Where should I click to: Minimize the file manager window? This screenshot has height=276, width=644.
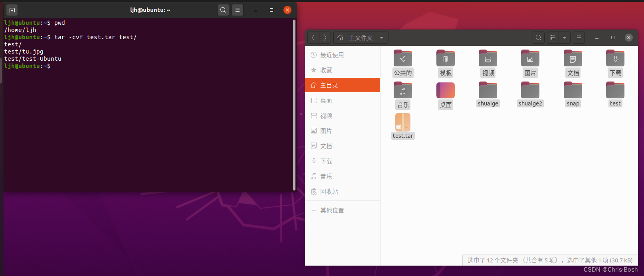click(597, 38)
